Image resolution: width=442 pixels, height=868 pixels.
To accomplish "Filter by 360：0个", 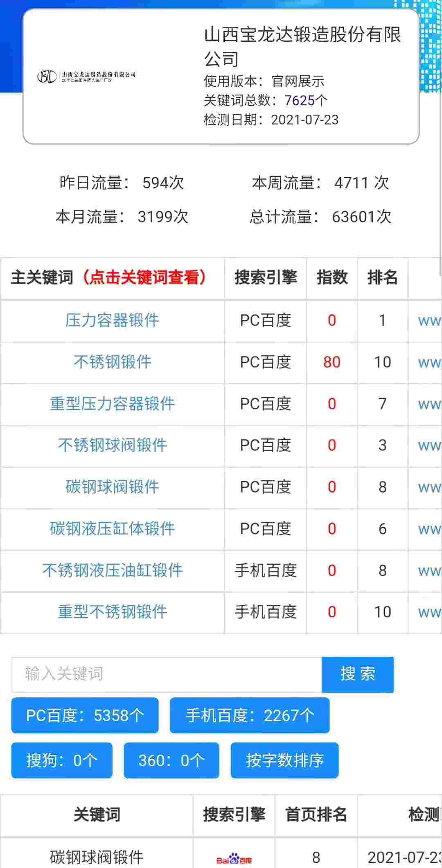I will (x=171, y=760).
